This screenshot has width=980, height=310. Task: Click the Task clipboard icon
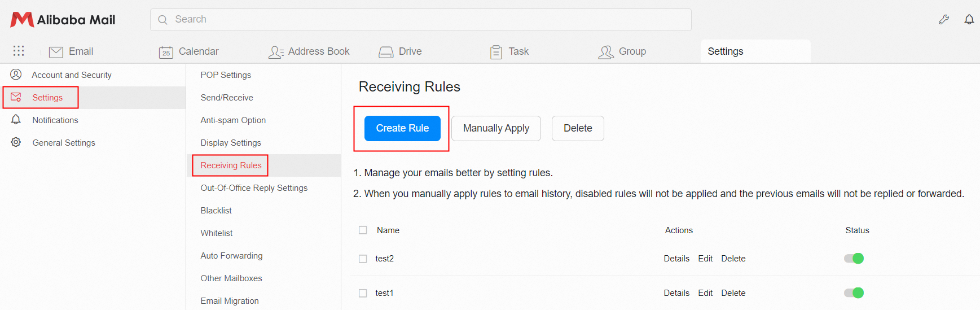(496, 52)
